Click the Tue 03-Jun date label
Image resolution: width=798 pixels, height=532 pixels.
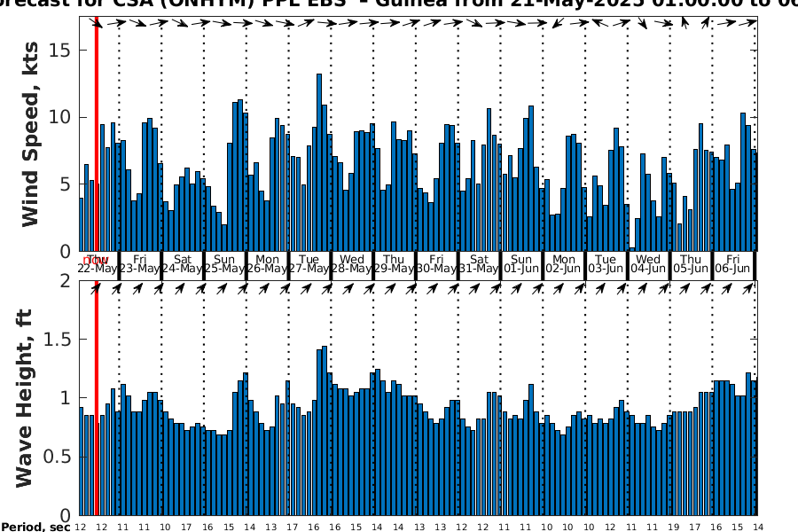(606, 264)
